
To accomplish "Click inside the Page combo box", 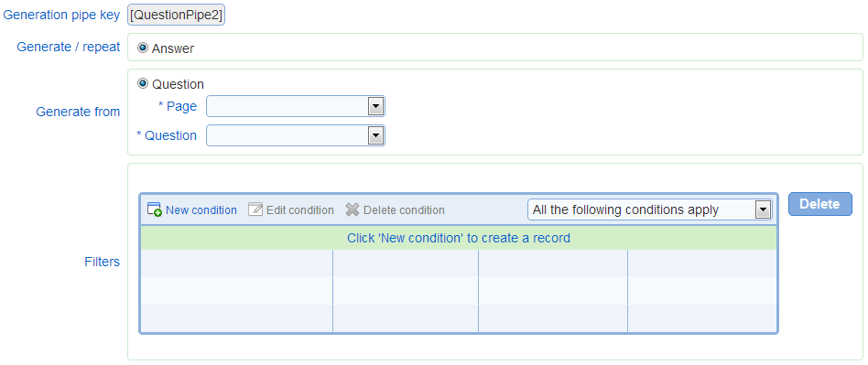I will [296, 106].
